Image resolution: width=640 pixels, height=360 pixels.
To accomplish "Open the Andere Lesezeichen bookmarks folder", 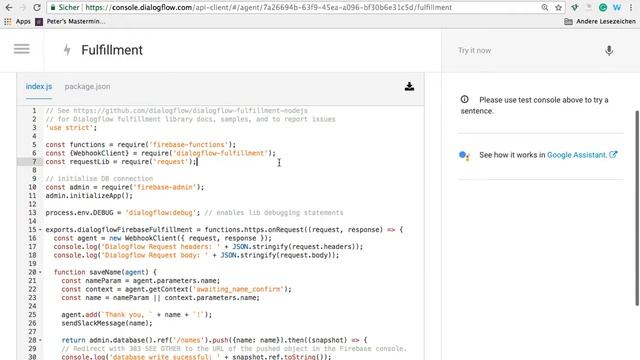I will point(600,21).
